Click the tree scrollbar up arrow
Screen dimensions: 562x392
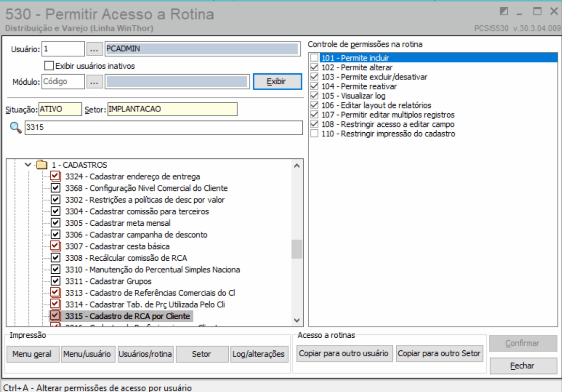[297, 166]
